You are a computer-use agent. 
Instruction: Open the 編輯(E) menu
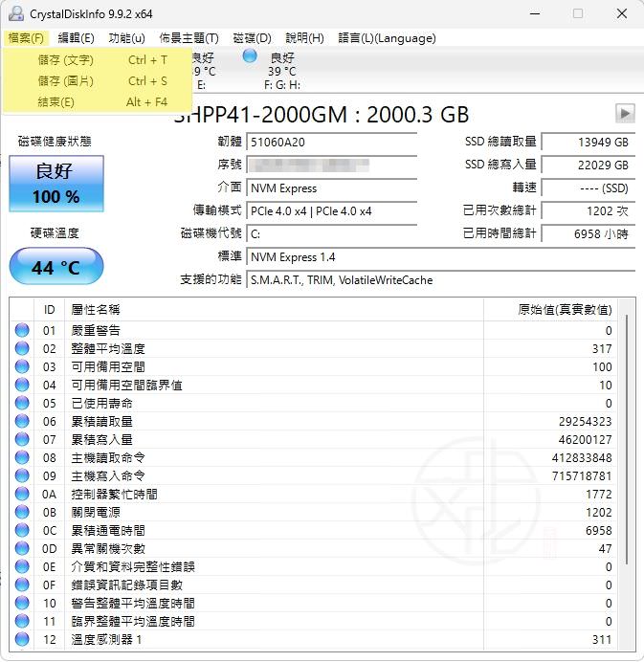tap(76, 38)
